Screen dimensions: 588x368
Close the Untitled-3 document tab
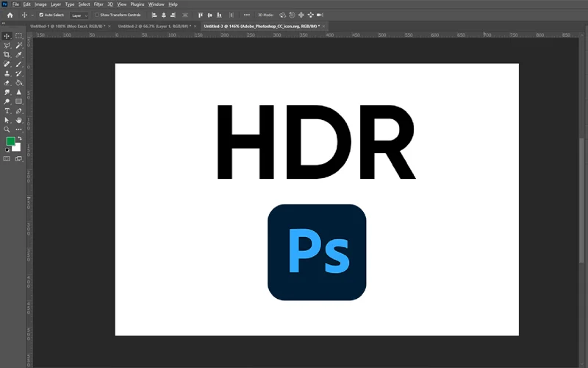(x=323, y=26)
